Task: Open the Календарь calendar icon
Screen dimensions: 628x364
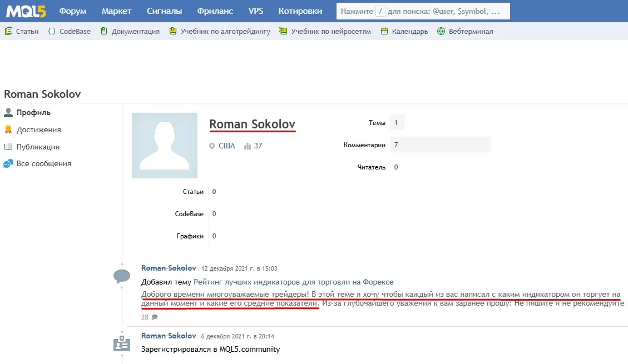Action: (384, 31)
